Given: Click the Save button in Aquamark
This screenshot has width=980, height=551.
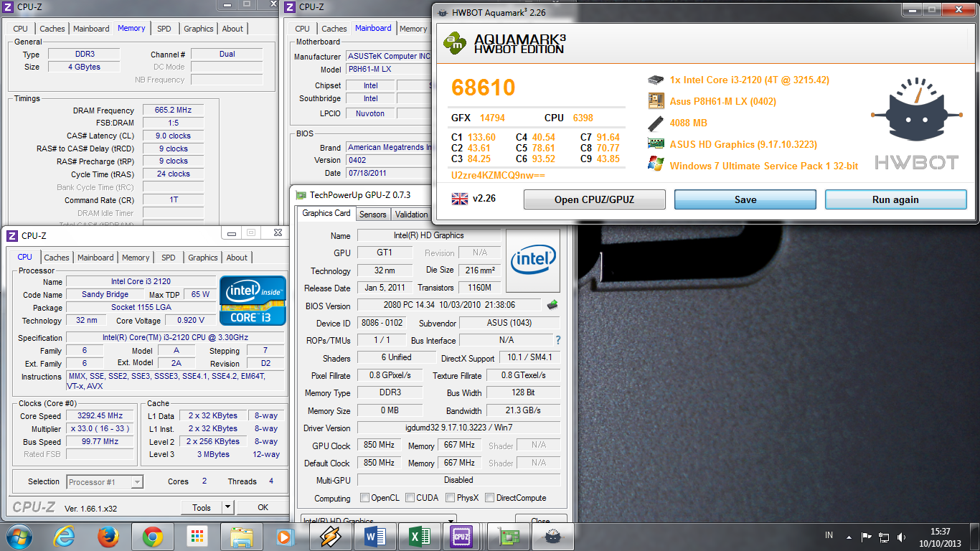Looking at the screenshot, I should 745,199.
